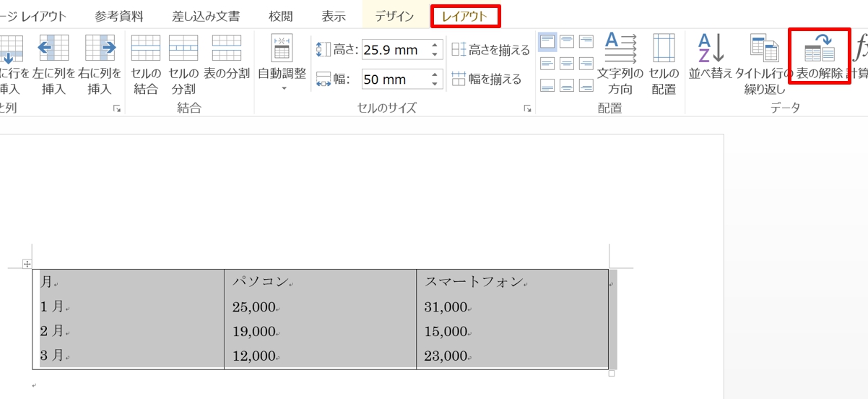Switch to Design (デザイン) tab

(x=394, y=16)
